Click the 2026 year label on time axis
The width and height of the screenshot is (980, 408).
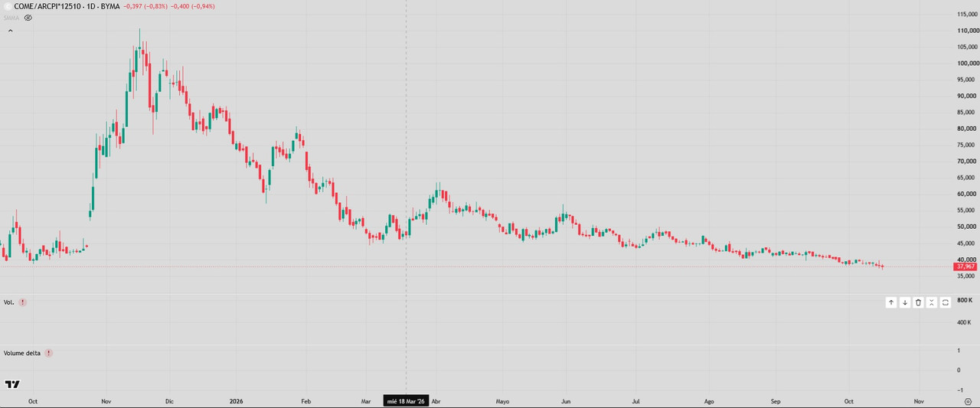[x=235, y=400]
